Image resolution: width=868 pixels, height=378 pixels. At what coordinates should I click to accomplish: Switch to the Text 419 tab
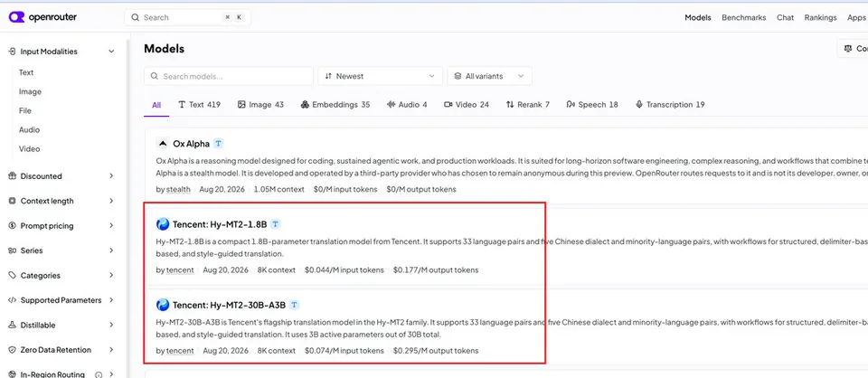(x=199, y=105)
